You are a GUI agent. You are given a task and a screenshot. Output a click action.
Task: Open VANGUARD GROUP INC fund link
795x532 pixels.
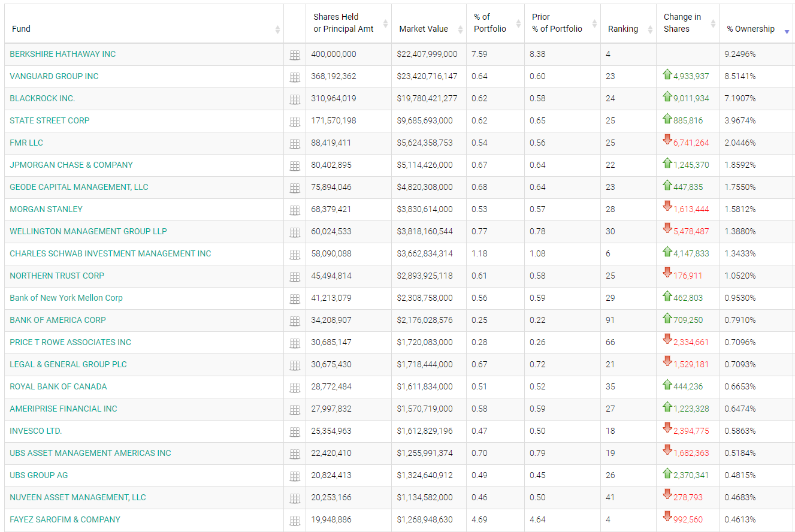54,76
